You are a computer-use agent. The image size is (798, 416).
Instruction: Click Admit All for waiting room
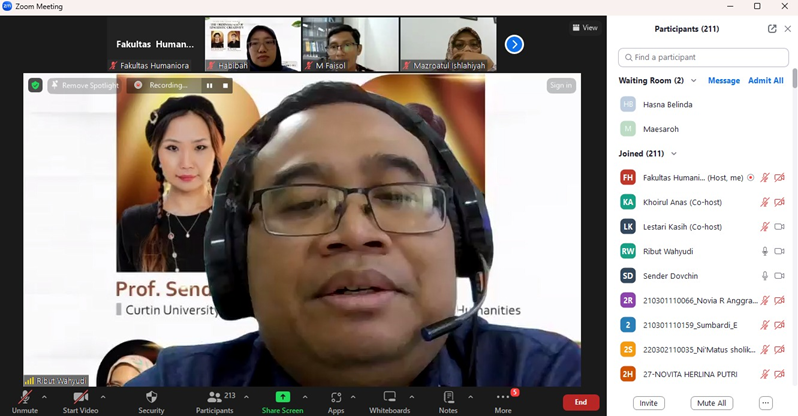766,81
